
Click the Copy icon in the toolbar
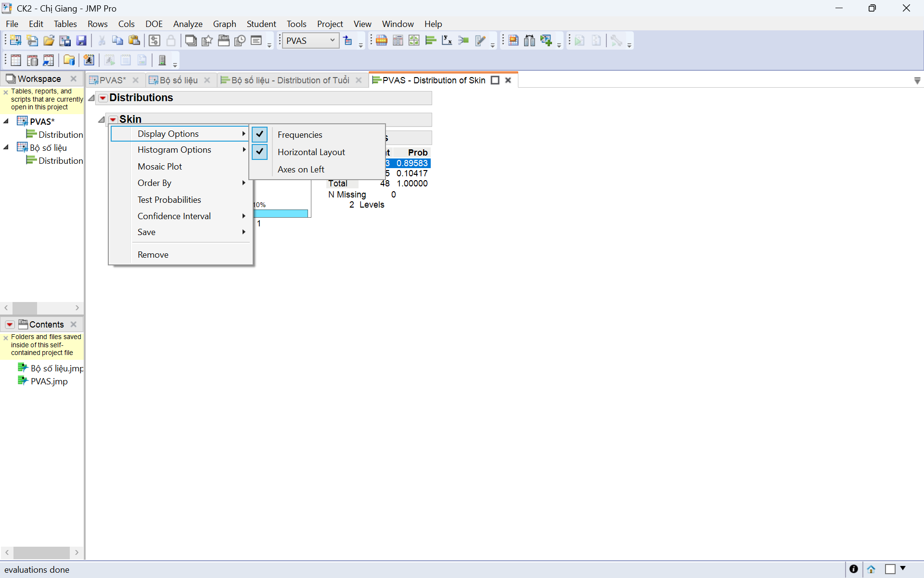point(117,40)
